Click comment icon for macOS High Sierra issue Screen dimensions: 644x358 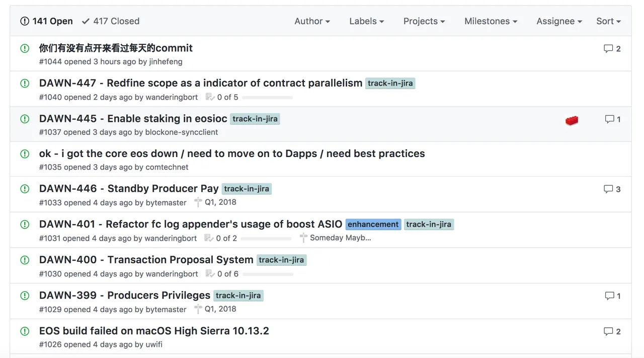(x=608, y=331)
